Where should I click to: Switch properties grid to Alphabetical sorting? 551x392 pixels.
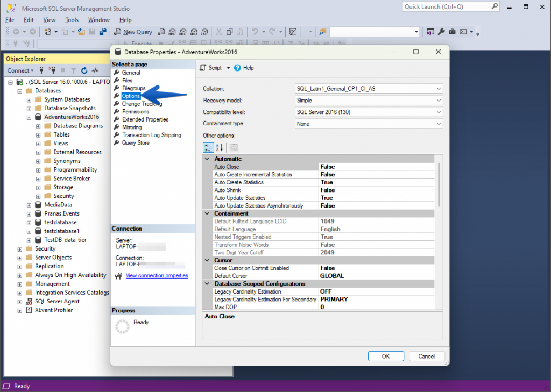coord(217,147)
